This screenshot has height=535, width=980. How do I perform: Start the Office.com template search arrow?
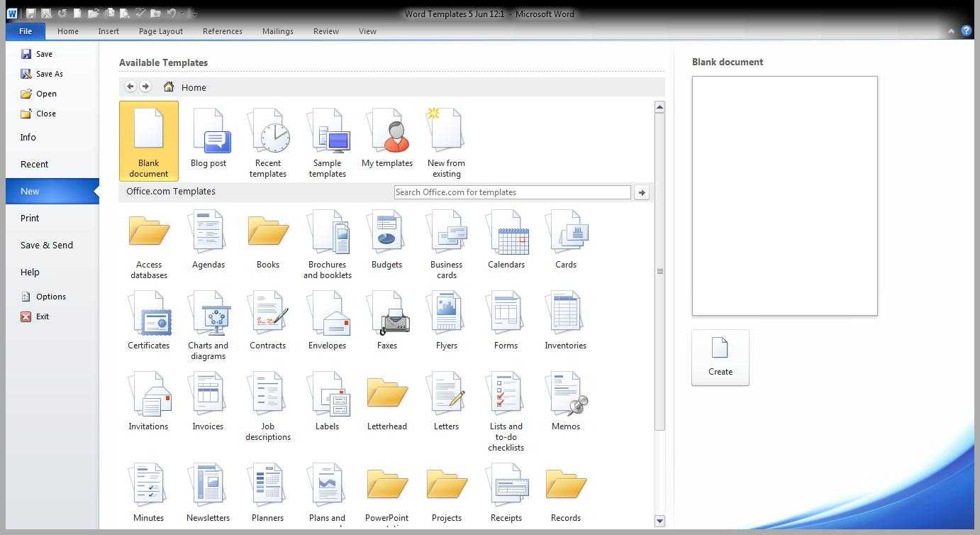642,192
